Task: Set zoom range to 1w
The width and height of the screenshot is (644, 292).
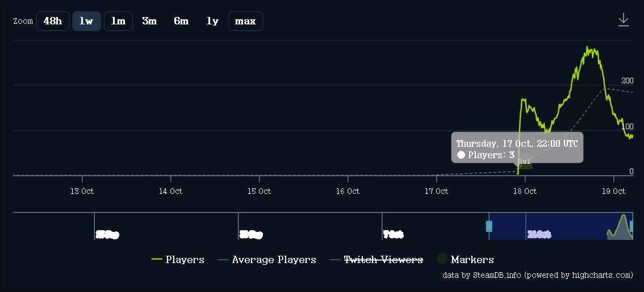Action: (x=86, y=22)
